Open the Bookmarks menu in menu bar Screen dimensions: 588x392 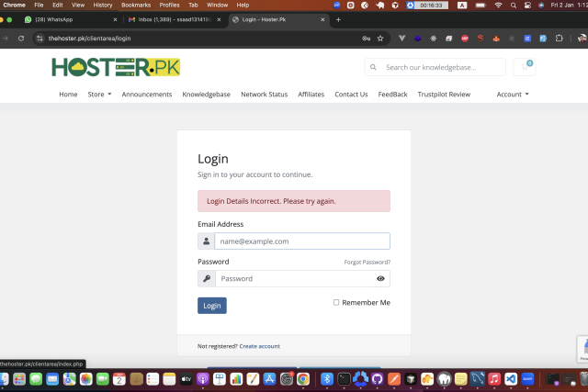pos(136,5)
